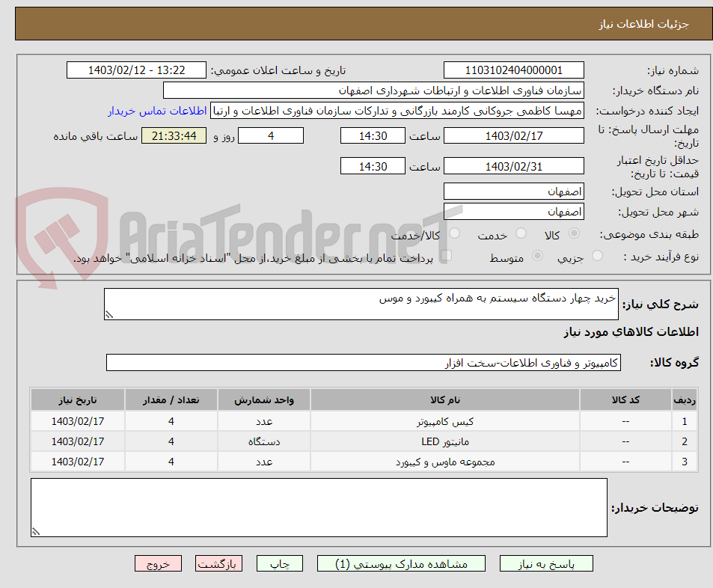Click the بازگشت back button
Screen dimensions: 713x588
[218, 563]
